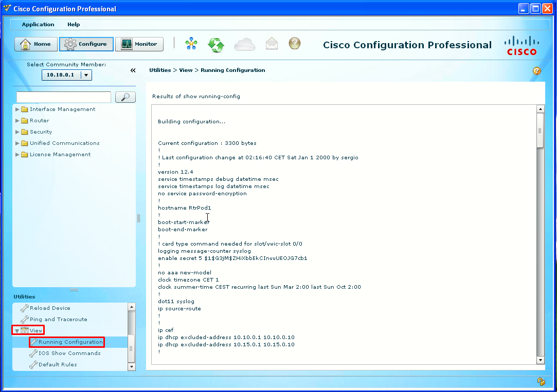The height and width of the screenshot is (392, 557).
Task: Select the Interface Management tree item
Action: [63, 109]
